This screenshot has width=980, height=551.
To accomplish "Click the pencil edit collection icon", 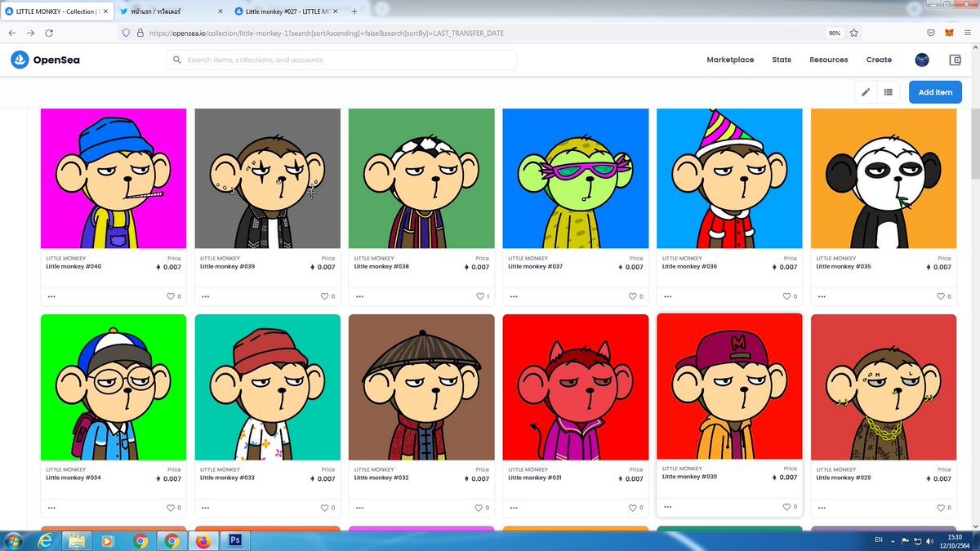I will coord(866,92).
